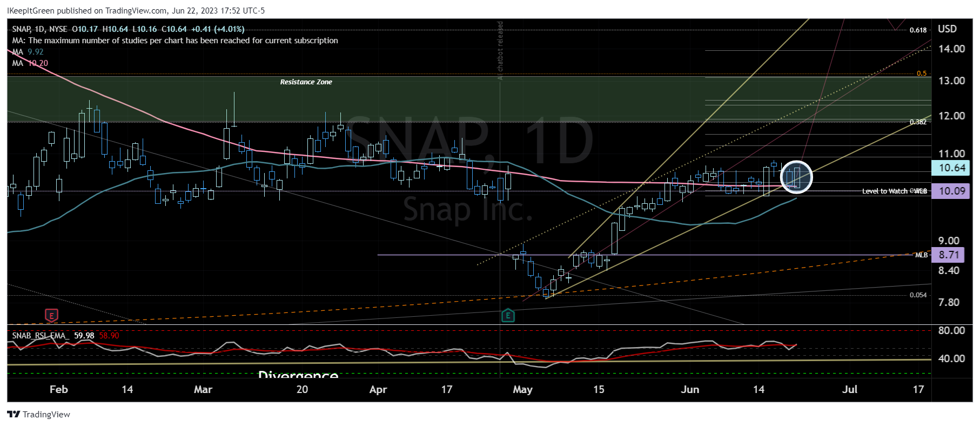Select the IKeepItGreen published on TradingView.com header

(x=136, y=11)
